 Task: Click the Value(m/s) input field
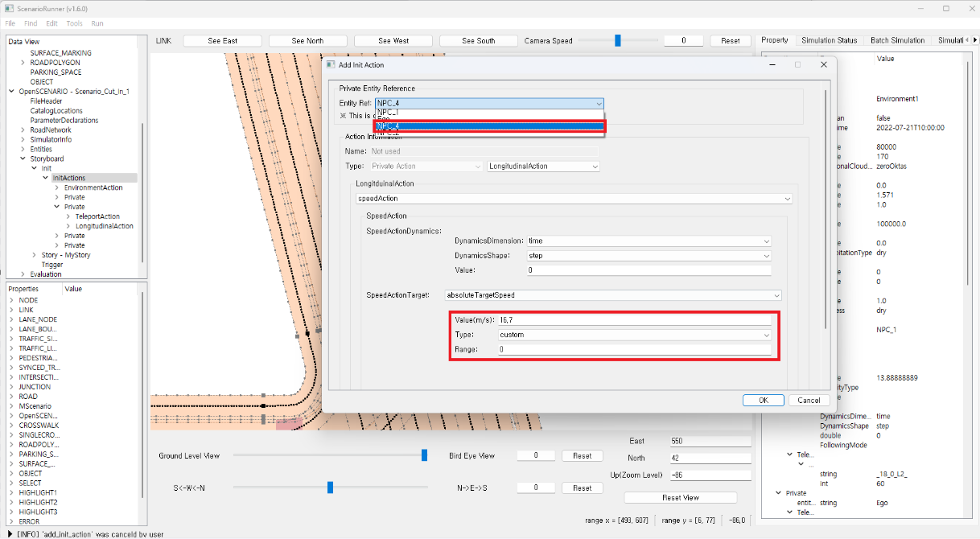click(634, 320)
